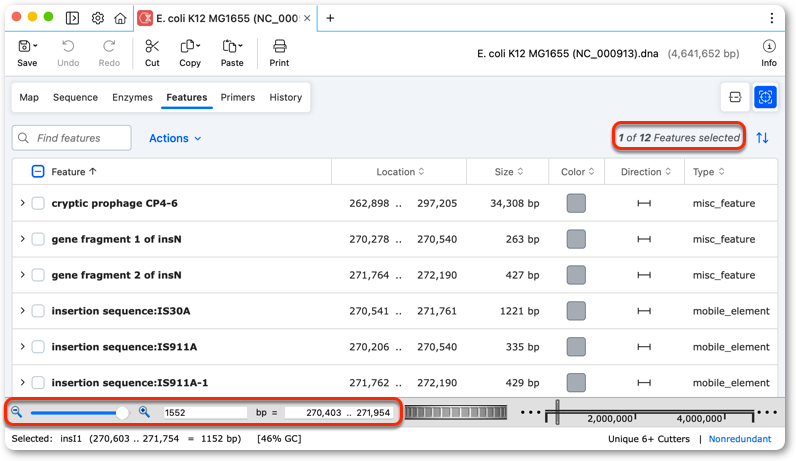
Task: Click the blue zoom-to-selection icon
Action: [765, 97]
